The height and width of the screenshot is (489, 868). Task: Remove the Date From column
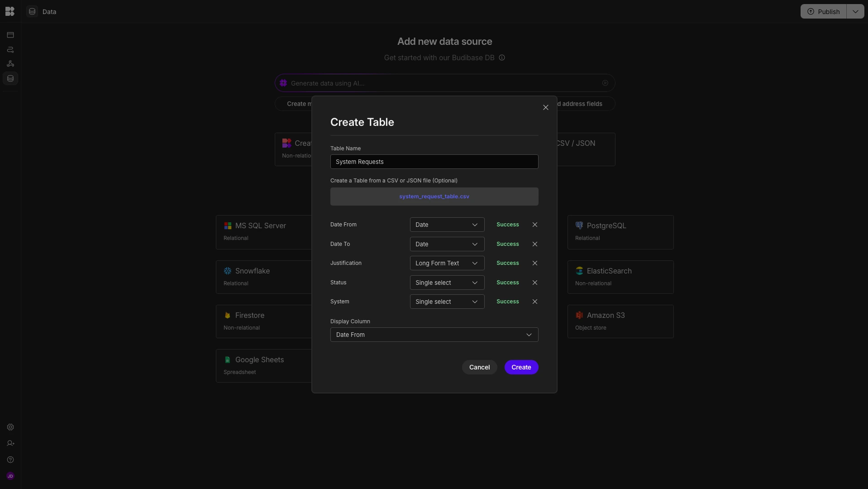[535, 225]
